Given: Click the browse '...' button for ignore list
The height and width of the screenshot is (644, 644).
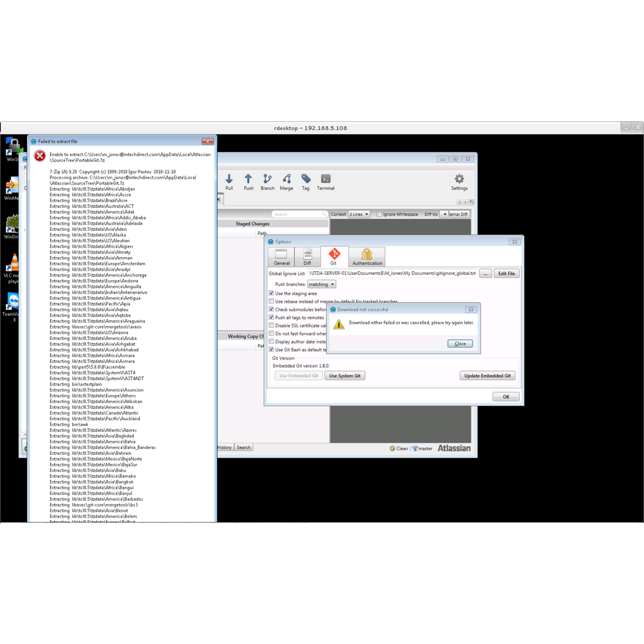Looking at the screenshot, I should [485, 273].
